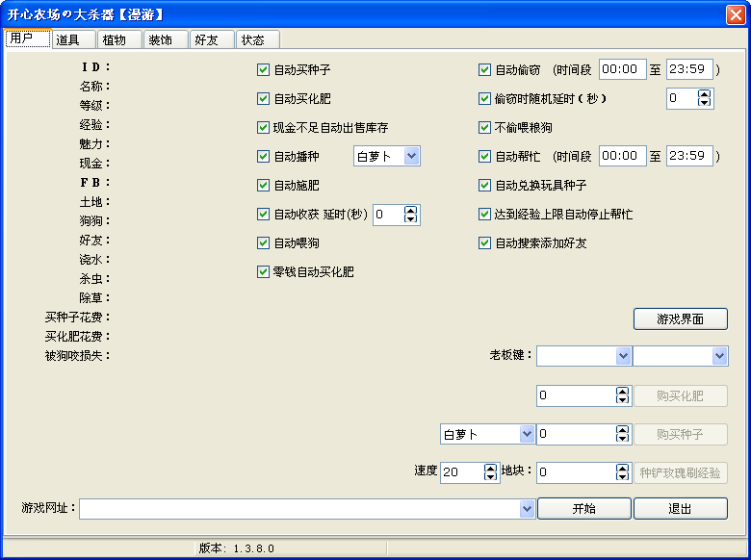This screenshot has width=751, height=560.
Task: Click the 自动帮忙 end time 23:59 field
Action: pyautogui.click(x=689, y=156)
